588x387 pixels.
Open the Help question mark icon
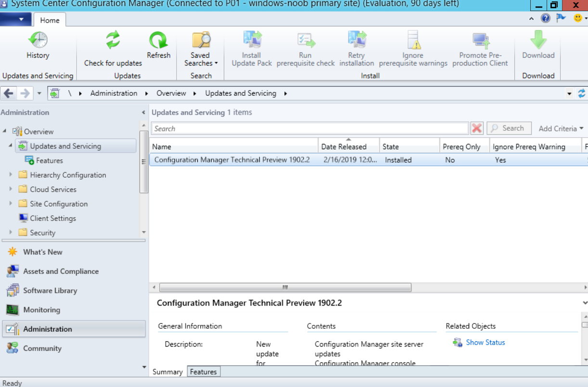coord(546,18)
